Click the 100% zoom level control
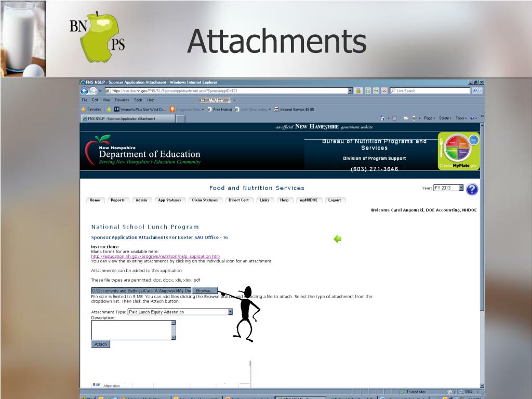This screenshot has height=399, width=532. (x=470, y=392)
